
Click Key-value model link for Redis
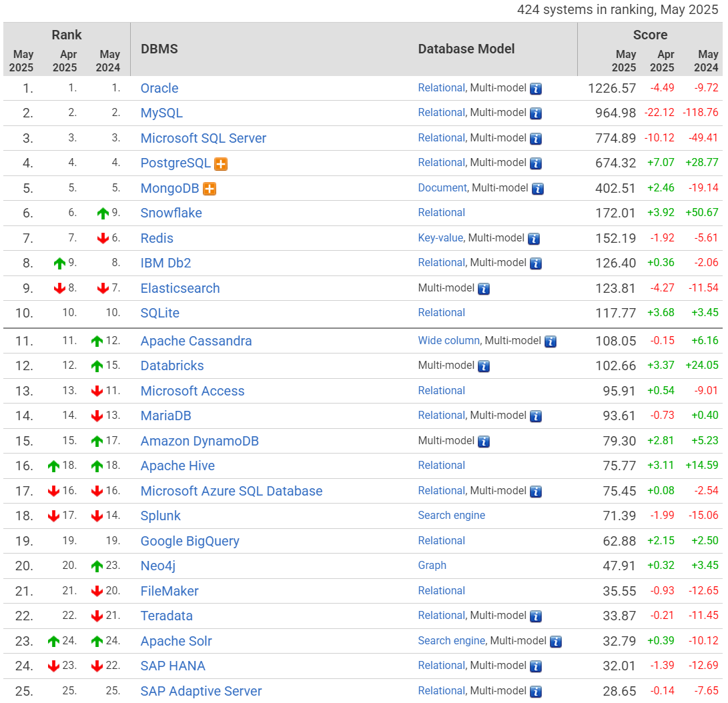[440, 238]
